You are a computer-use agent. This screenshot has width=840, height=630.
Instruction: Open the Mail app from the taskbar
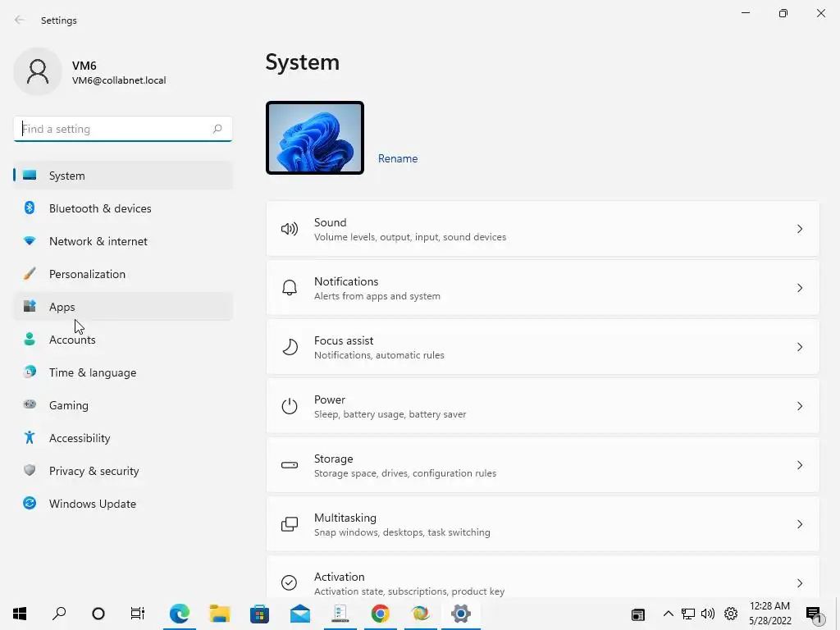coord(300,614)
